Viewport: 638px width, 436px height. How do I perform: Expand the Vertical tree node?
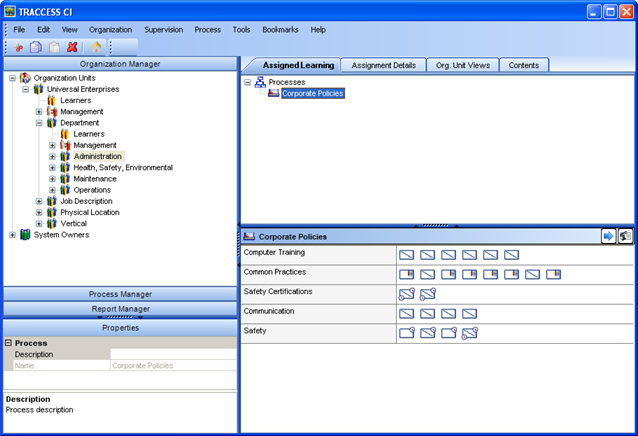pyautogui.click(x=39, y=223)
